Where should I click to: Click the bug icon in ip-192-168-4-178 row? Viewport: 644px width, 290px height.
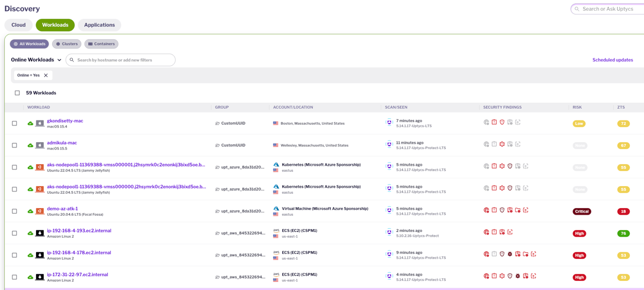tap(510, 254)
